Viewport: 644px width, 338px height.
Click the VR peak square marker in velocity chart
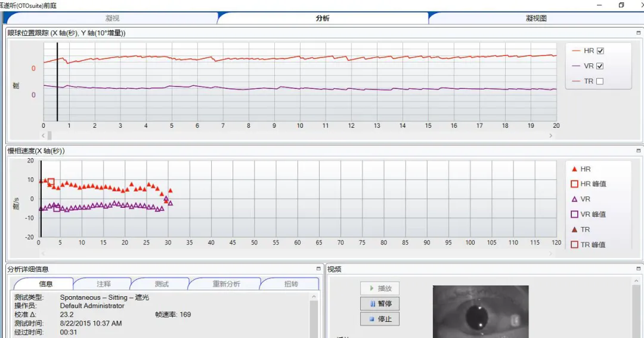57,208
